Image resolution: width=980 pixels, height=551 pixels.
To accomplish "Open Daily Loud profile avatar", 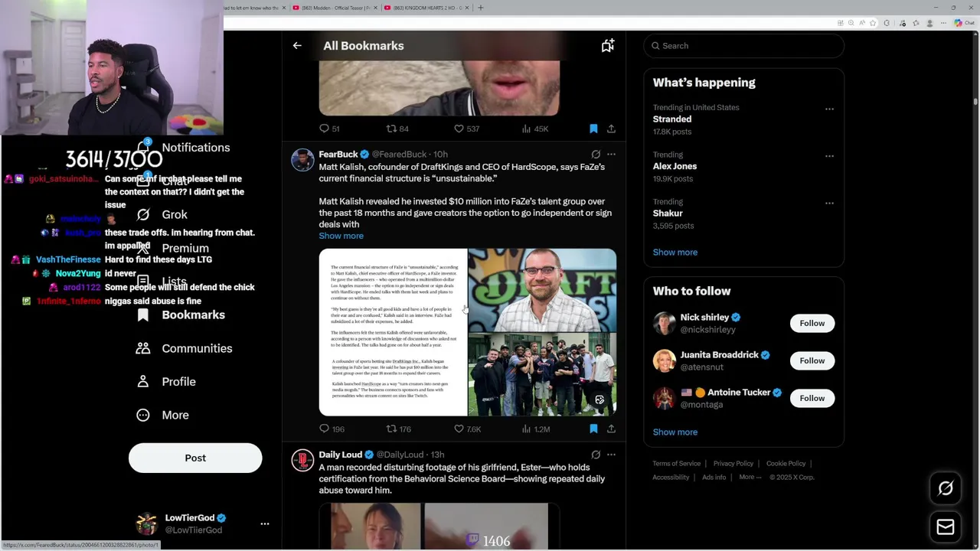I will (302, 461).
